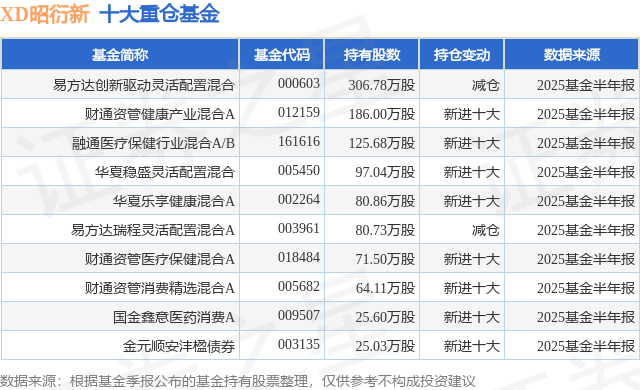Select 财通资管医疗保健混合A row name
Viewport: 640px width, 390px height.
(160, 259)
